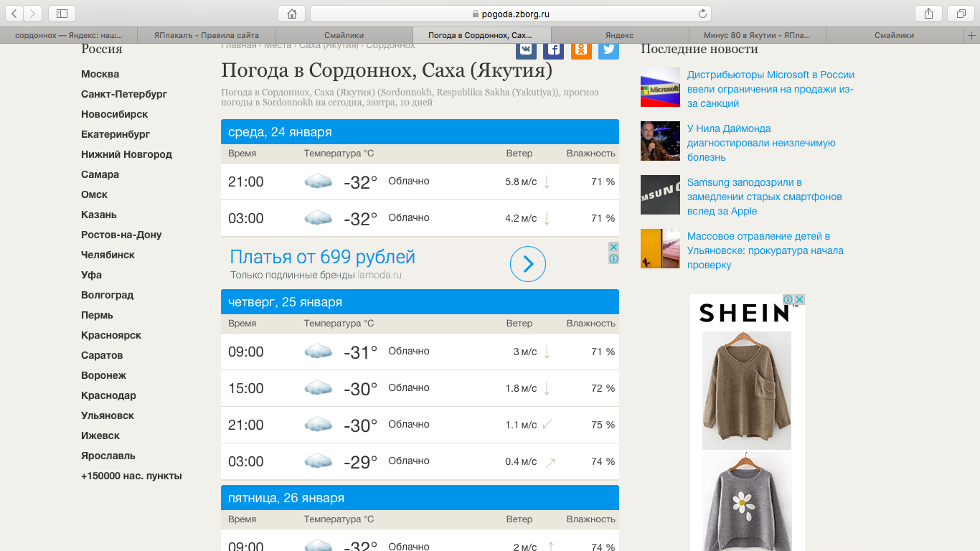Click the brown sweater in SHEIN ad
The height and width of the screenshot is (551, 980).
[747, 390]
